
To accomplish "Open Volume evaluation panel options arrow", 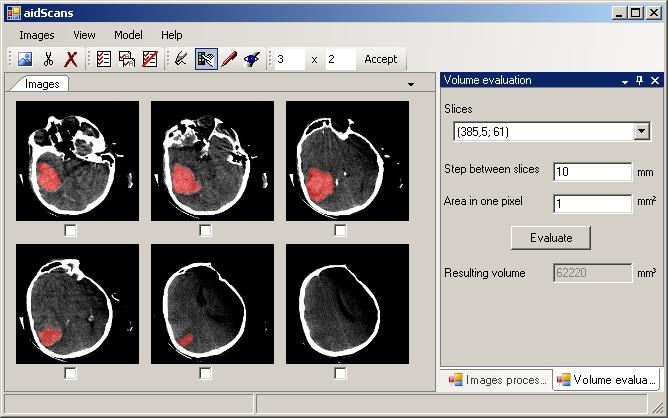I will point(625,80).
